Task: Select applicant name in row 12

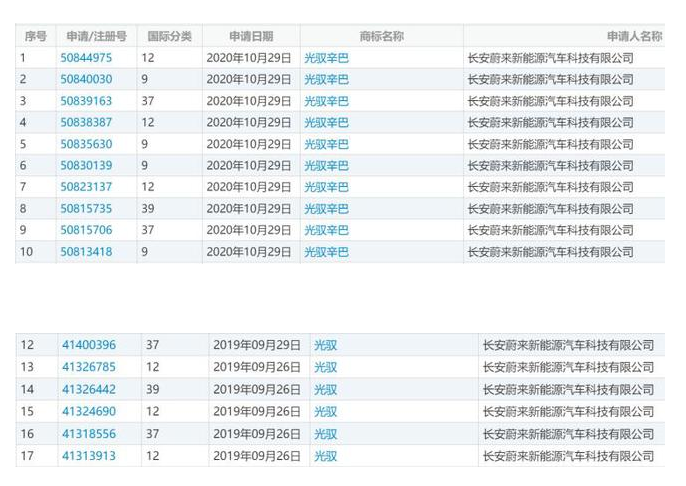Action: [x=568, y=345]
